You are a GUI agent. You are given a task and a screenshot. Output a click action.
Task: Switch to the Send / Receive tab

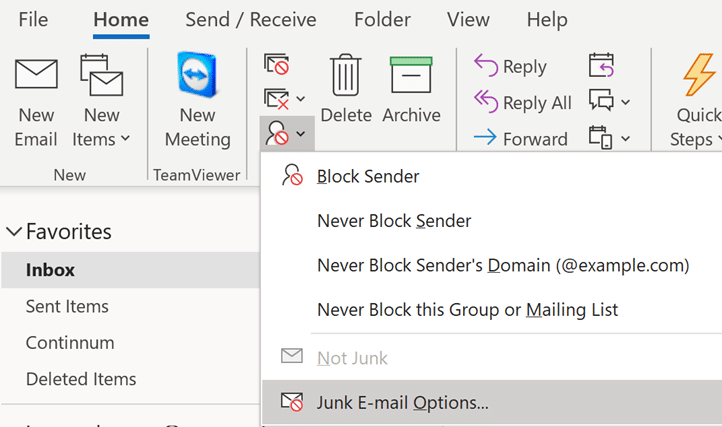(250, 19)
